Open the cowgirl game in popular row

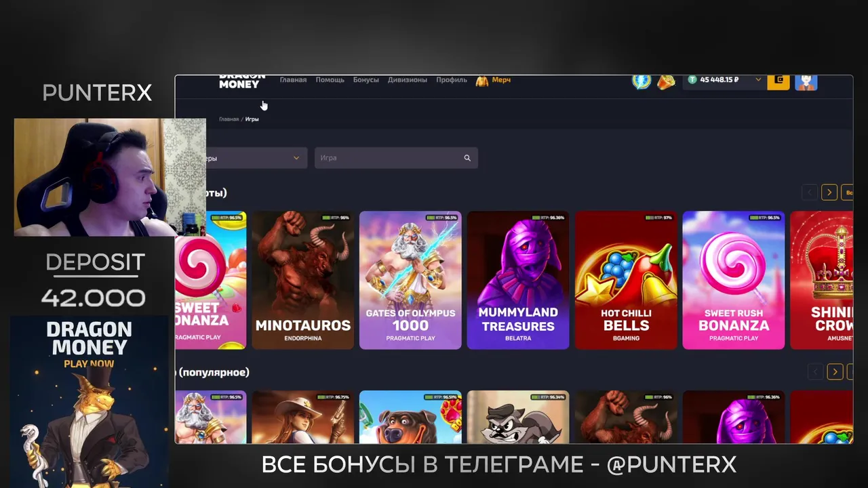coord(303,417)
